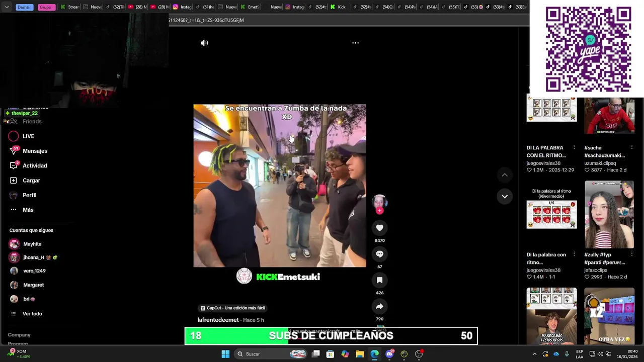
Task: Open the #sacha #sachauzumaki video thumbnail
Action: pos(609,116)
